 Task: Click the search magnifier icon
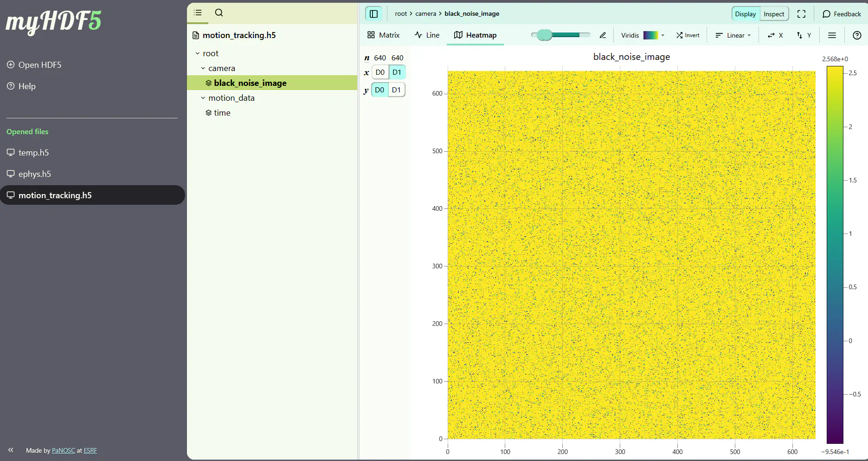tap(219, 13)
